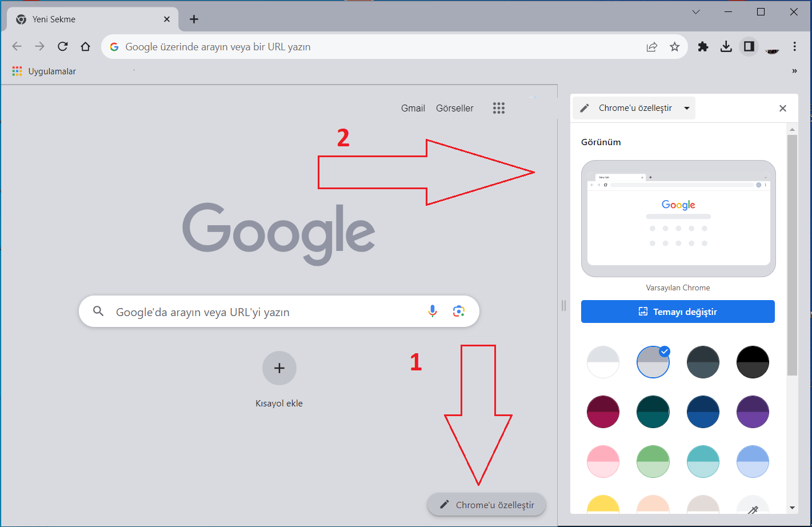Show downloads via the download icon

coord(726,47)
